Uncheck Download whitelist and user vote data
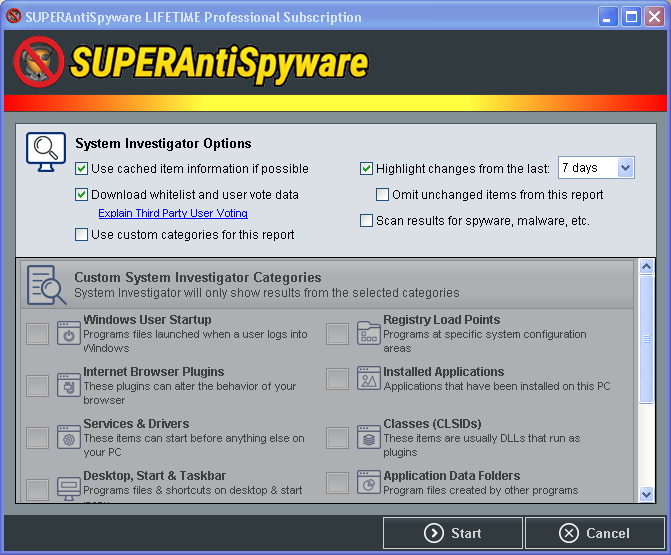671x555 pixels. tap(81, 195)
